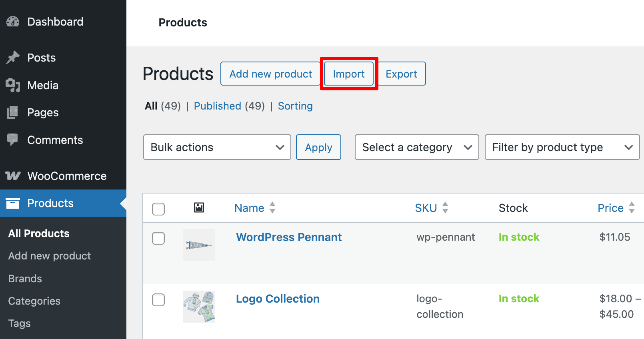Open the Sorting view link
This screenshot has height=339, width=644.
tap(295, 106)
